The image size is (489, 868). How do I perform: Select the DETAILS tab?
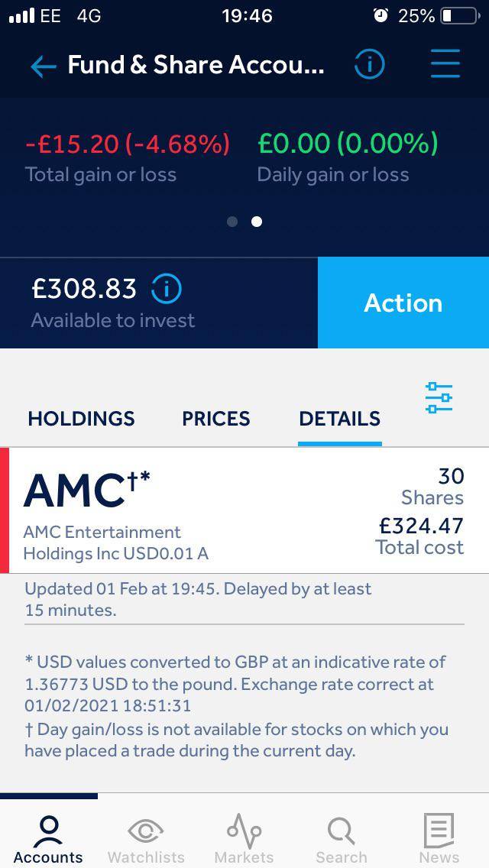(x=339, y=419)
